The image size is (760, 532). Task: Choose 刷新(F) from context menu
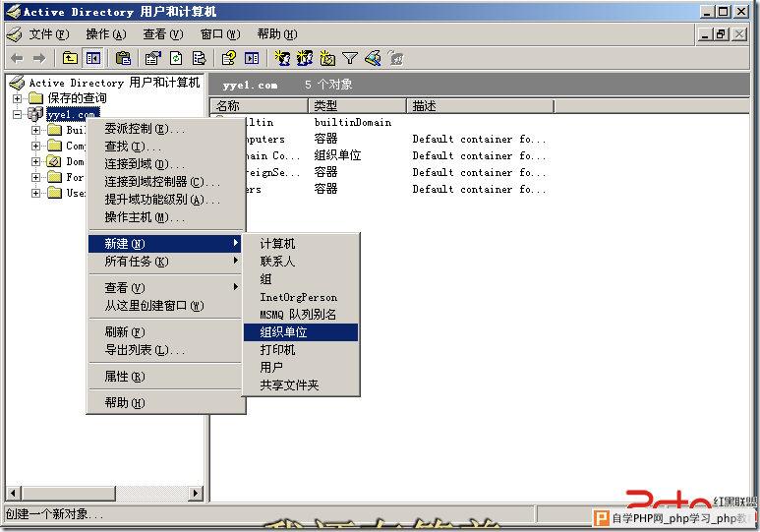click(165, 332)
